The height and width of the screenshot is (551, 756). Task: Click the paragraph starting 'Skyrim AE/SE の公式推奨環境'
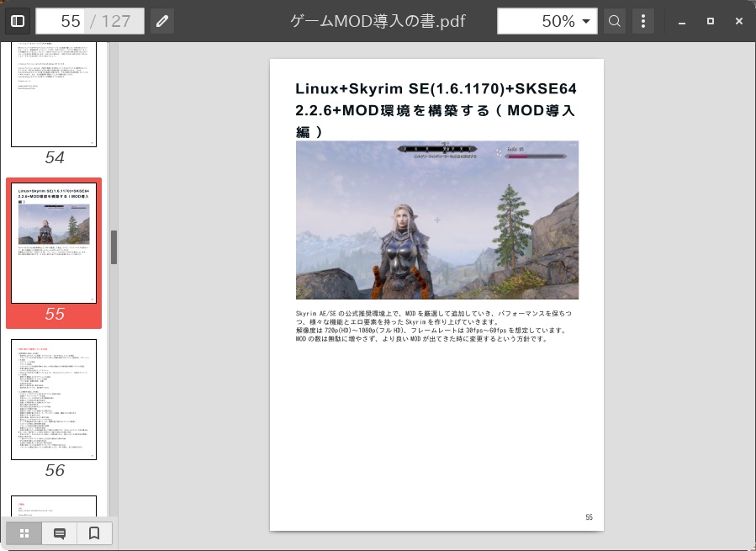(433, 317)
